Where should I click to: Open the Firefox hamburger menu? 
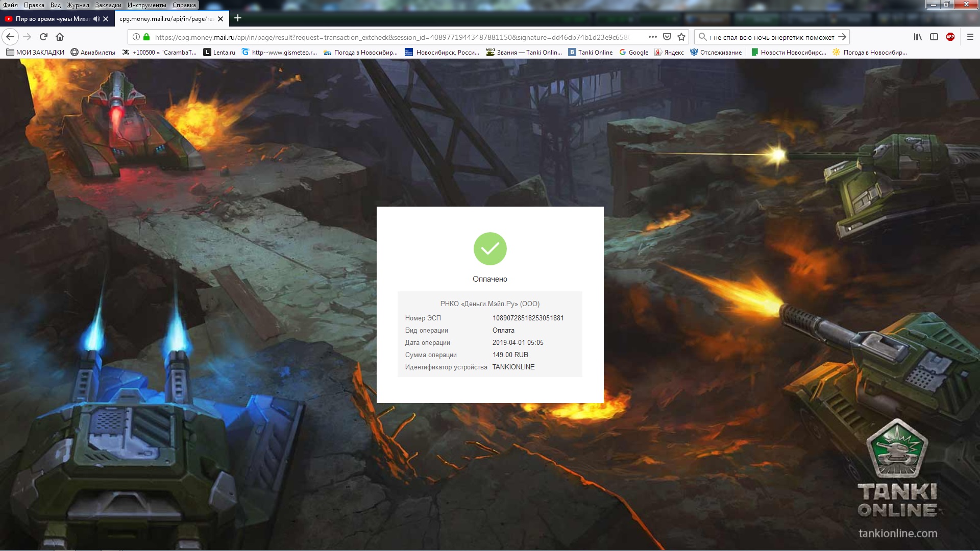tap(970, 37)
